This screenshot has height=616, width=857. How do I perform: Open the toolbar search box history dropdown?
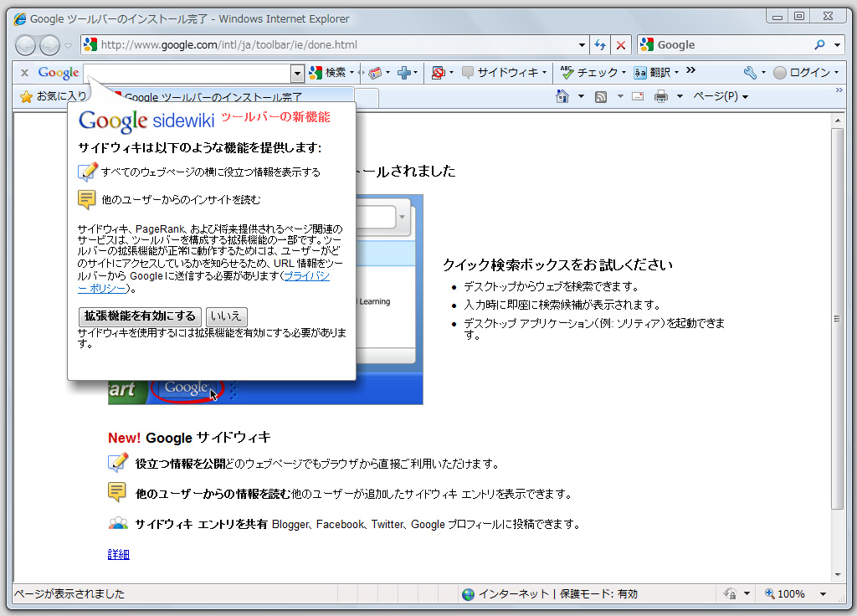click(295, 74)
